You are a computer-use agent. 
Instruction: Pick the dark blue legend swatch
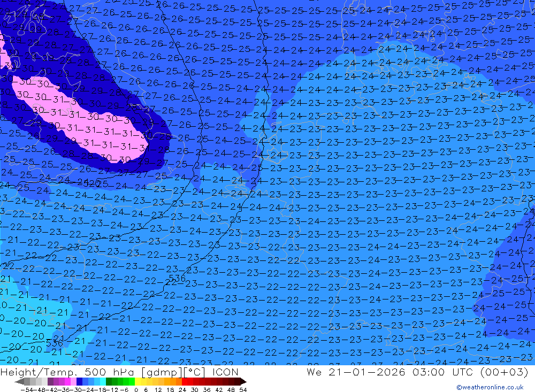click(x=79, y=382)
